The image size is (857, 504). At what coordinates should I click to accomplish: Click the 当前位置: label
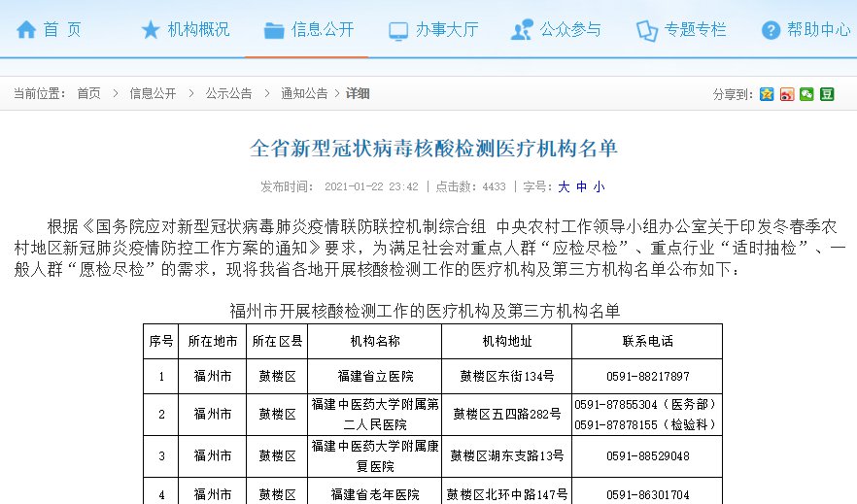(39, 94)
